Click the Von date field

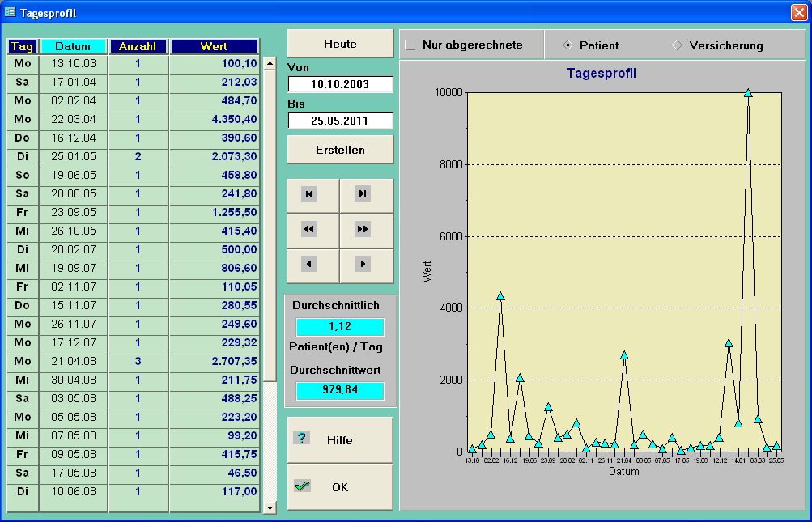[340, 85]
